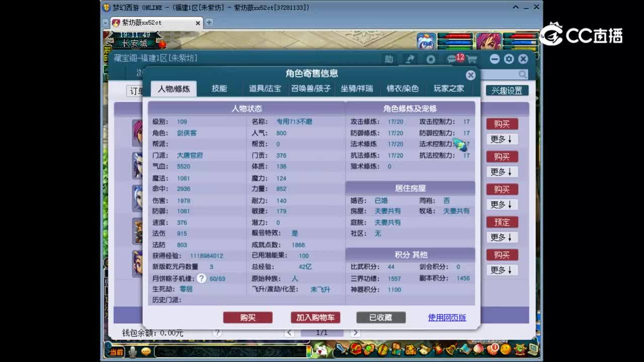
Task: Click the pet's red health bar
Action: [x=455, y=36]
